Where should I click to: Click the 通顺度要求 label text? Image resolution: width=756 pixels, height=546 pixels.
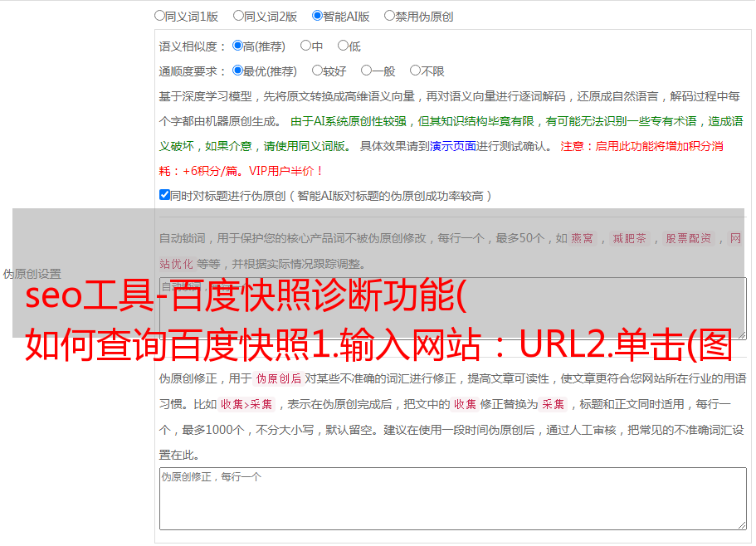click(192, 71)
